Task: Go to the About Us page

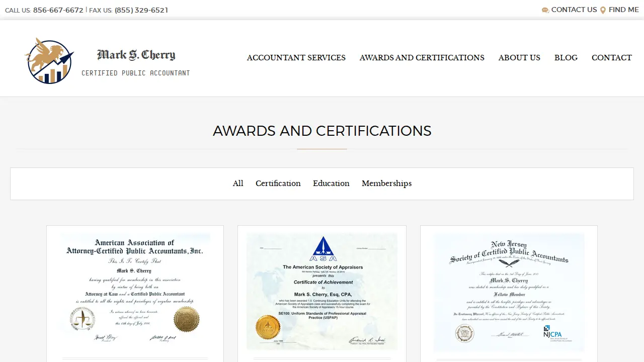Action: (x=519, y=57)
